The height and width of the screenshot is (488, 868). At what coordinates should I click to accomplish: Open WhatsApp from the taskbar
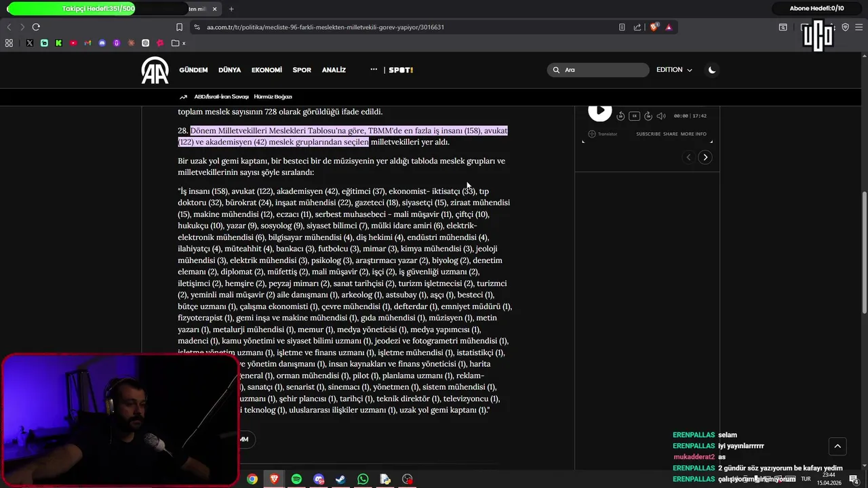tap(363, 479)
